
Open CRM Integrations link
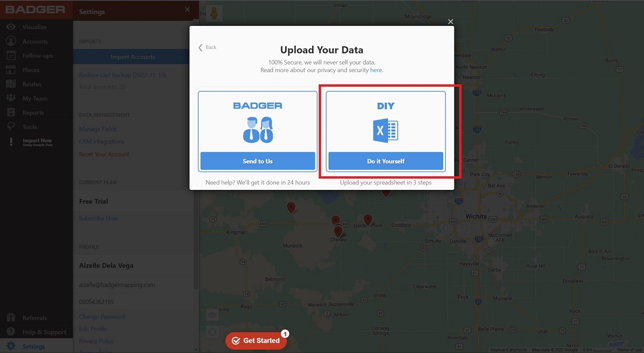101,141
